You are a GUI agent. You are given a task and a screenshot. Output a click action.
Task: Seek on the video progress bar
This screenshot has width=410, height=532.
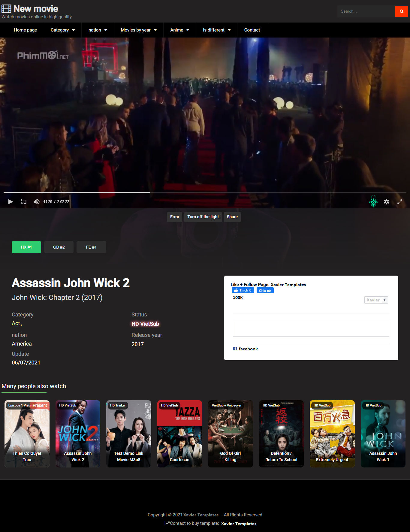pyautogui.click(x=205, y=192)
